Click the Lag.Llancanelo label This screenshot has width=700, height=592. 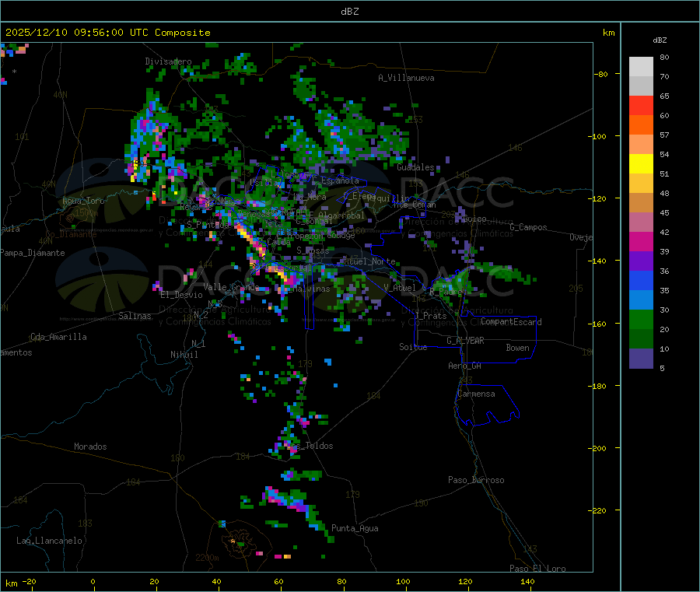[x=50, y=541]
